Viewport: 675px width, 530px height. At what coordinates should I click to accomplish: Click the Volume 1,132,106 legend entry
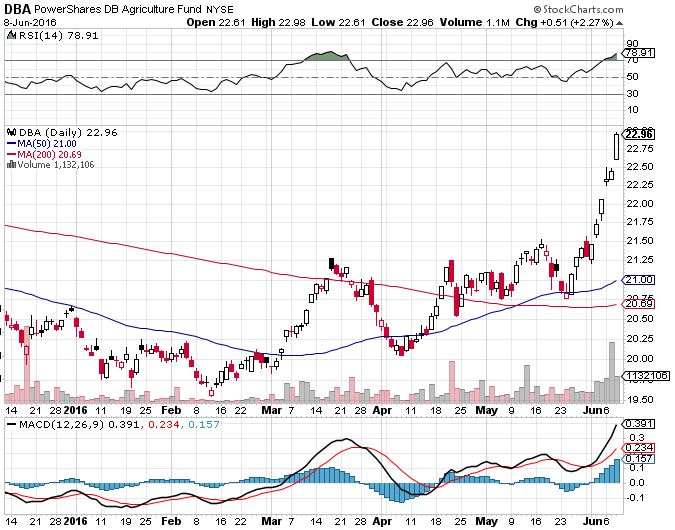[56, 165]
